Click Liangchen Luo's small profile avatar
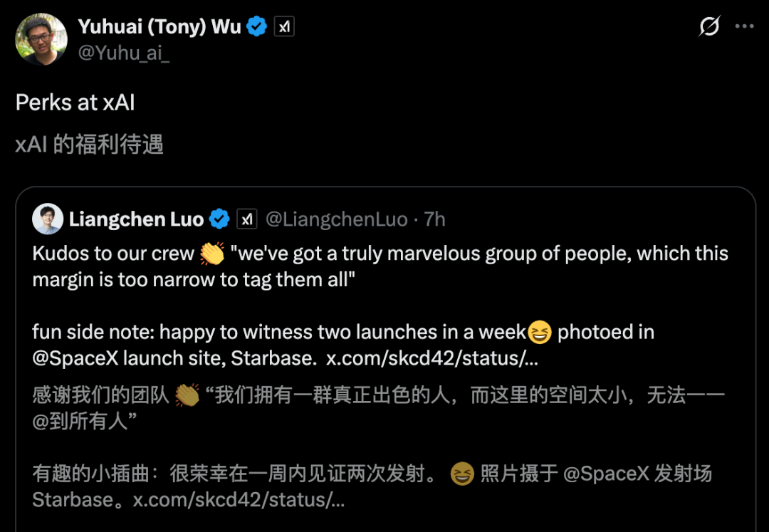The image size is (769, 532). [x=48, y=219]
